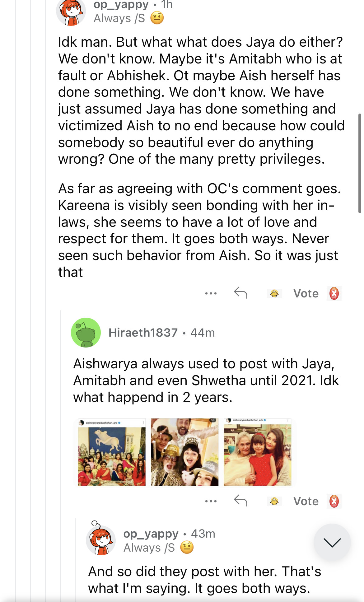364x602 pixels.
Task: Downvote op_yappy's long comment
Action: point(334,293)
